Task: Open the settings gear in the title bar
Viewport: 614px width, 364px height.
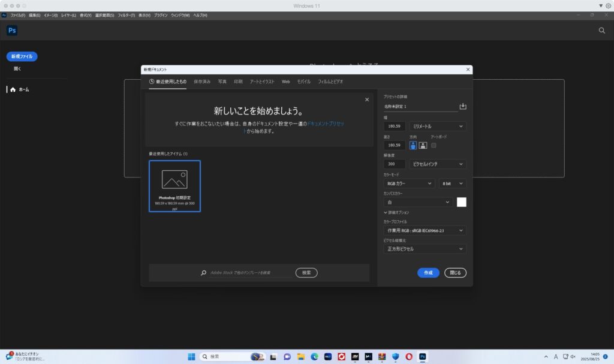Action: tap(608, 6)
